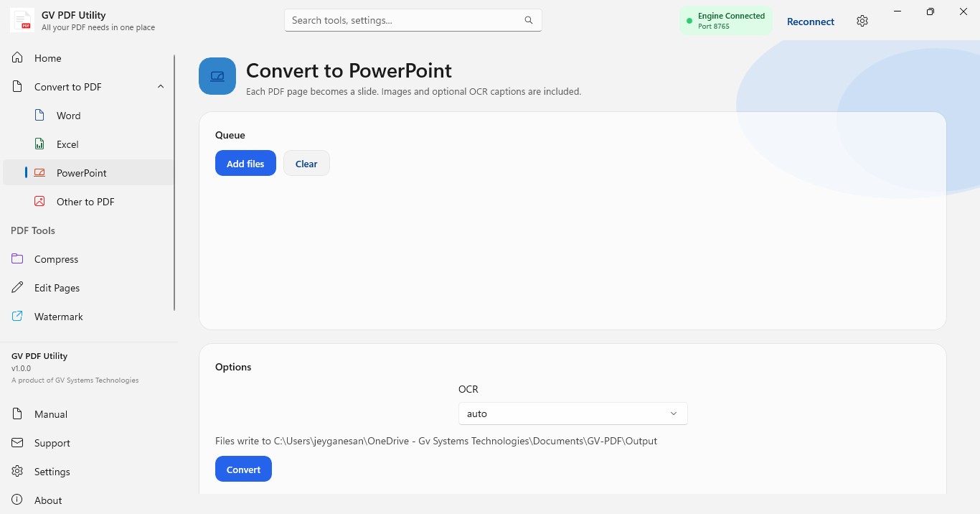Click the Reconnect link
The width and height of the screenshot is (980, 514).
[x=810, y=22]
